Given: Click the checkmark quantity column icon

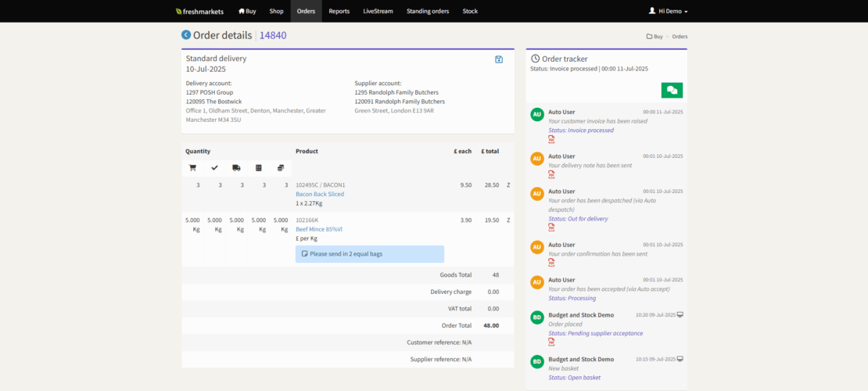Looking at the screenshot, I should [214, 168].
